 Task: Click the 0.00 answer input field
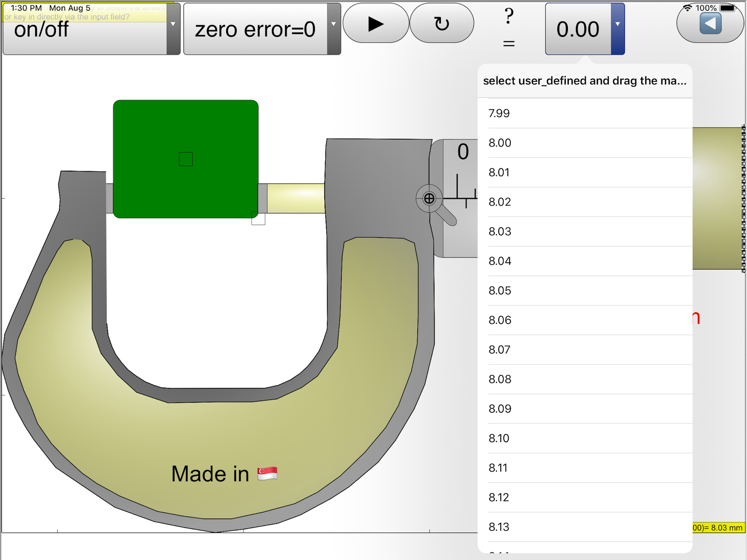[x=578, y=29]
